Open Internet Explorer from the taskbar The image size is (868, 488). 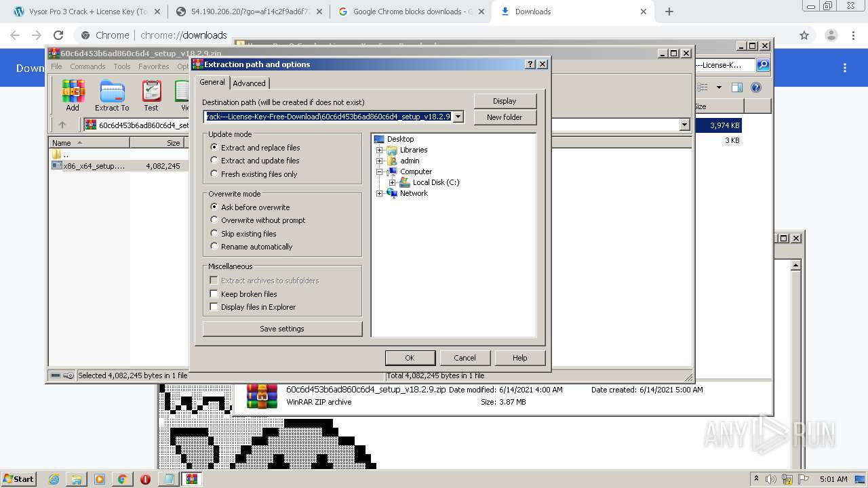(x=54, y=479)
